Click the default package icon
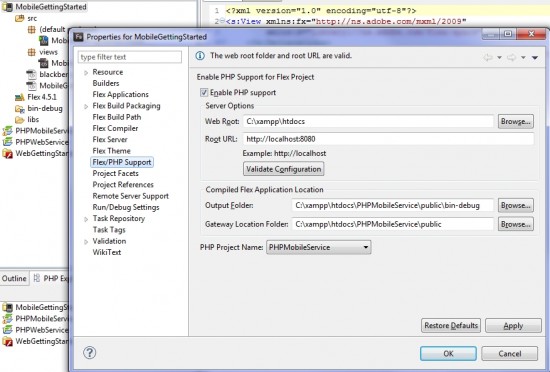Screen dimensions: 550x372 click(32, 29)
